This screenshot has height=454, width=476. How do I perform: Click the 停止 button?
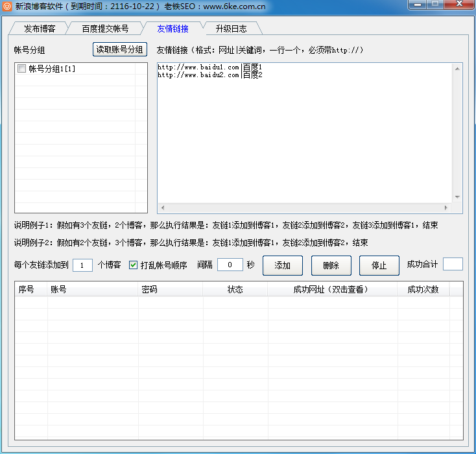[379, 265]
